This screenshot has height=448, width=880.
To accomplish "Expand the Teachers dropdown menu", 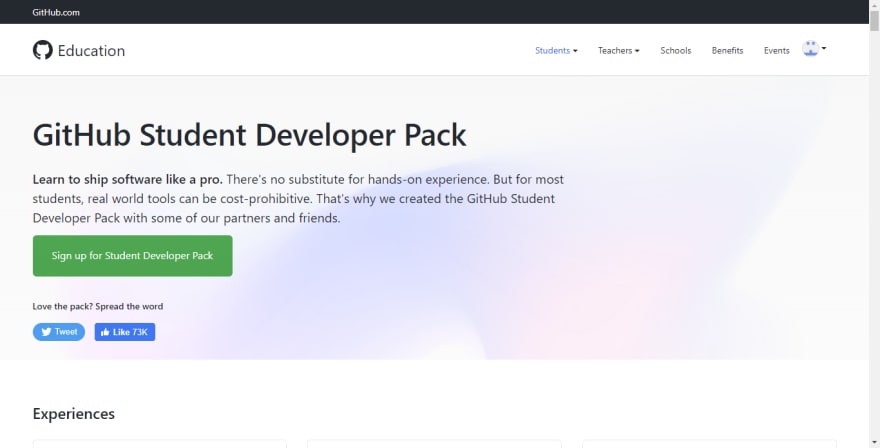I will [618, 51].
